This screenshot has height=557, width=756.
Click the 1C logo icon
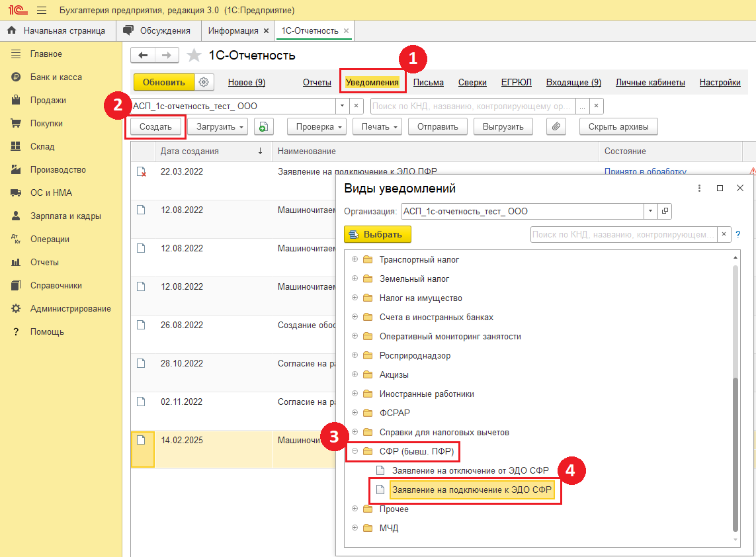pos(18,10)
